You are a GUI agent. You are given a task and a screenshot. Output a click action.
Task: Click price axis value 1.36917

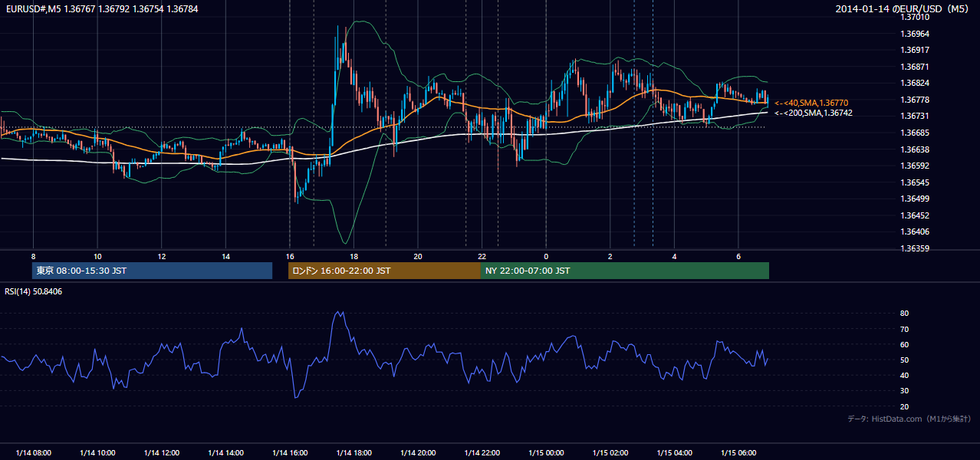click(915, 50)
